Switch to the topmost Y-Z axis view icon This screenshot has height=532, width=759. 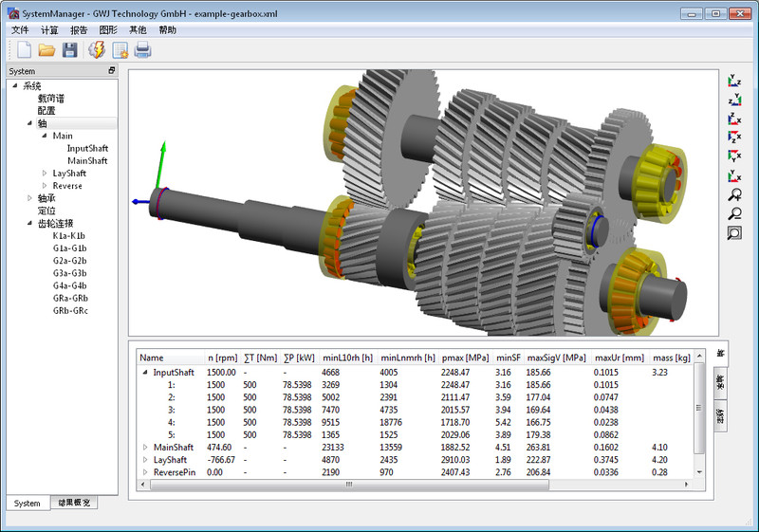[x=734, y=81]
